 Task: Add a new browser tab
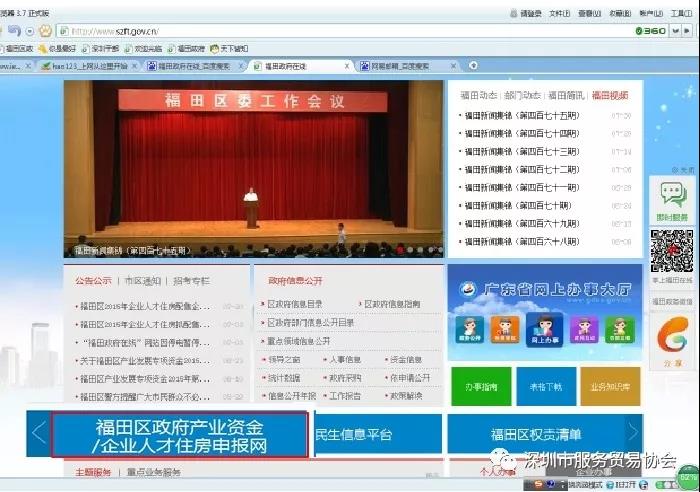(473, 66)
